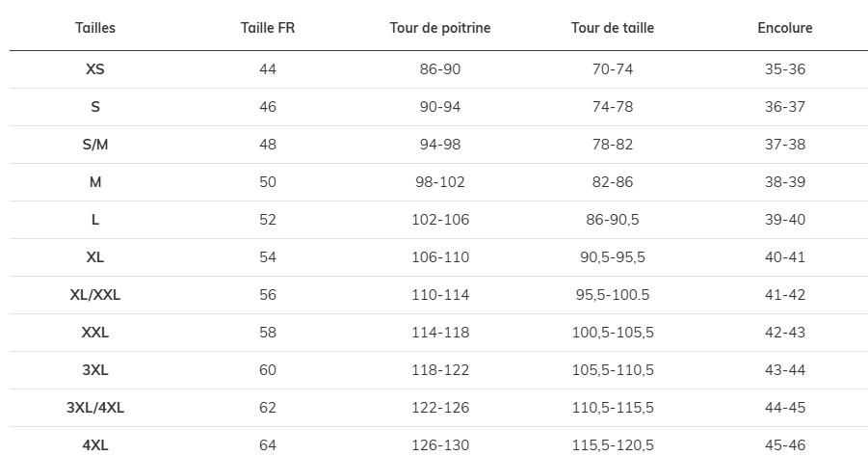This screenshot has height=456, width=868.
Task: Select the Encolure column header
Action: tap(785, 28)
